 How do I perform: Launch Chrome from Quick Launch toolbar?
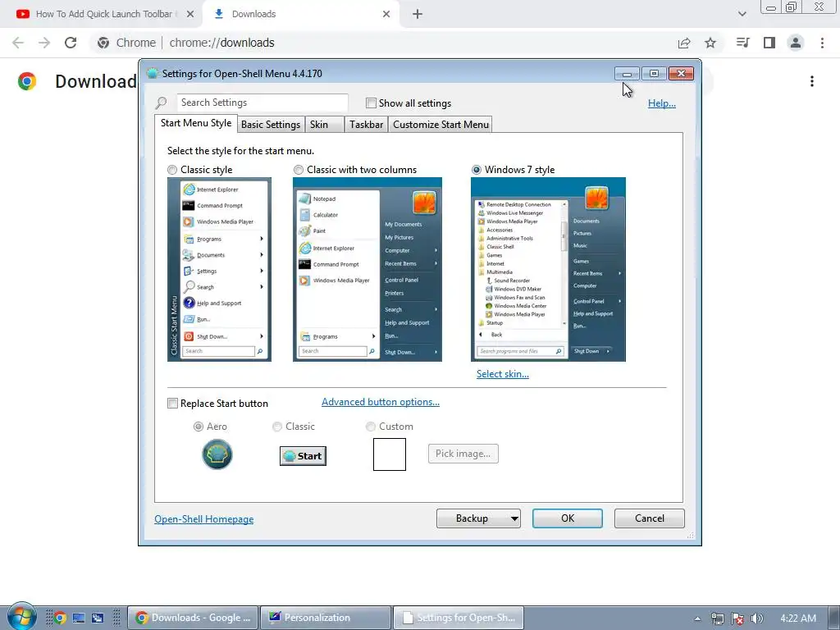click(60, 618)
